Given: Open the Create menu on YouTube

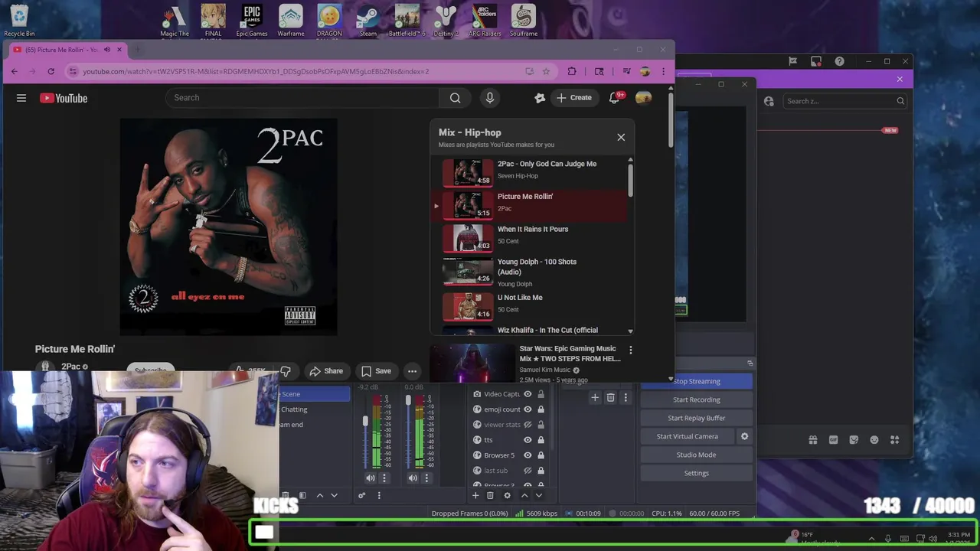Looking at the screenshot, I should point(574,98).
